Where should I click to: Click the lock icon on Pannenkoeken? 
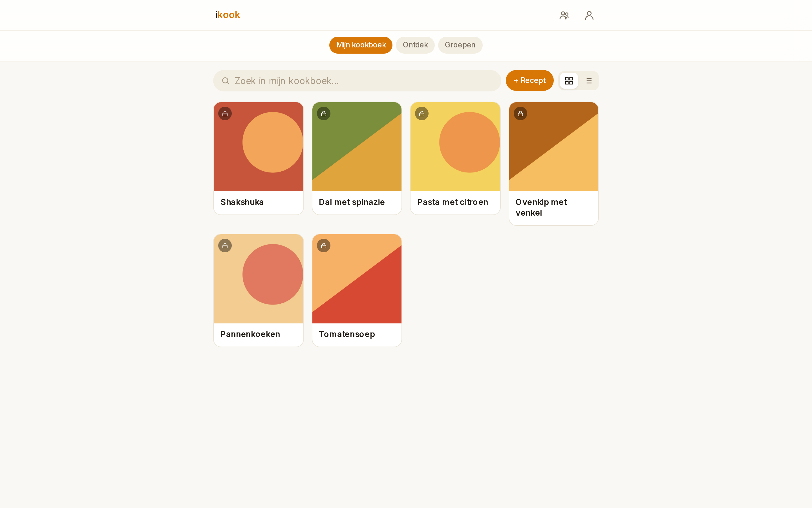point(225,246)
